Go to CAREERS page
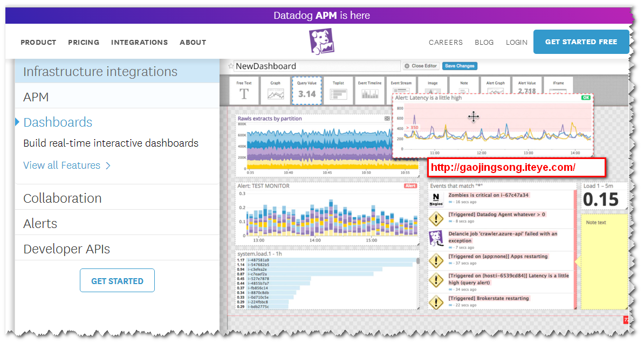This screenshot has width=644, height=345. coord(446,42)
